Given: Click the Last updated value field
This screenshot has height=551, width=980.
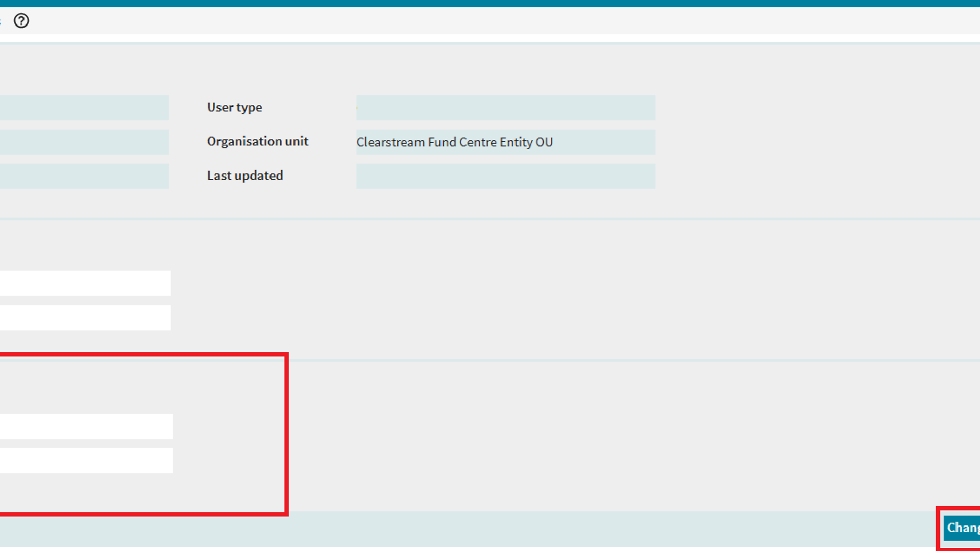Looking at the screenshot, I should (x=505, y=176).
